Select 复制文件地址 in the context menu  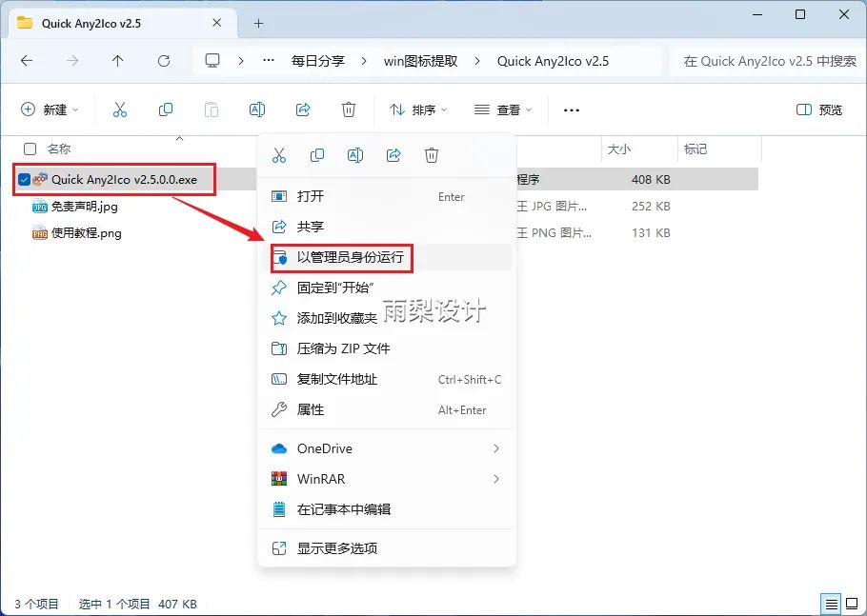(387, 379)
